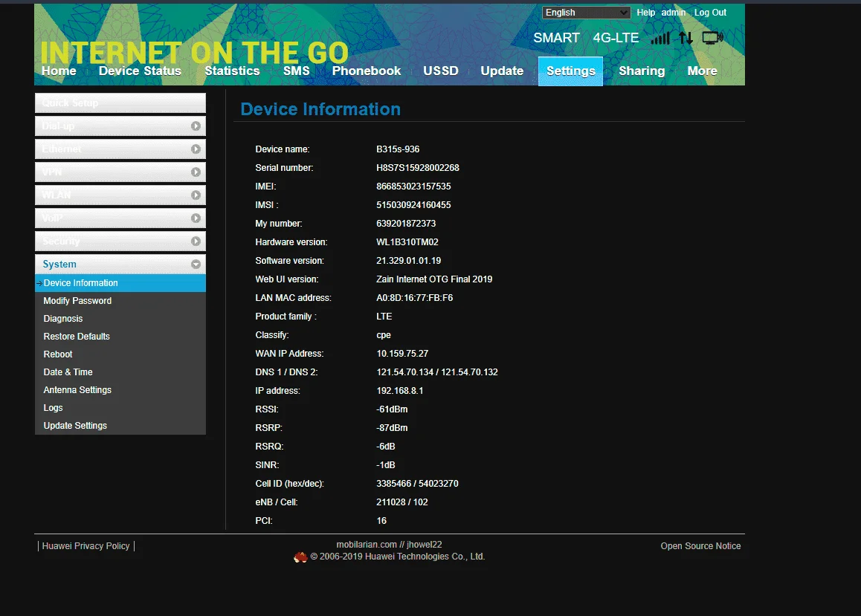Click IP address 192.168.8.1
Screen dimensions: 861x616
click(x=400, y=391)
